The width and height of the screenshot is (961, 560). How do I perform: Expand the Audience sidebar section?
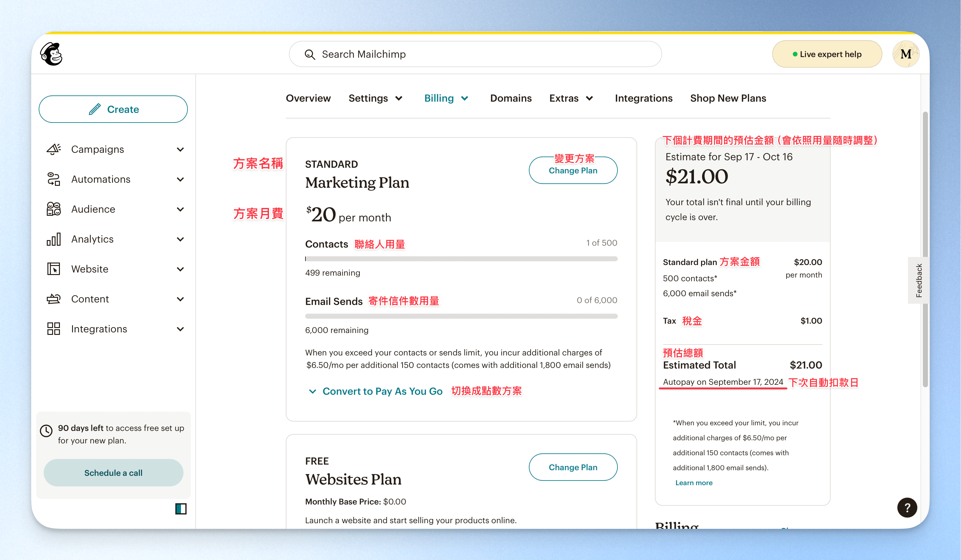pos(180,209)
